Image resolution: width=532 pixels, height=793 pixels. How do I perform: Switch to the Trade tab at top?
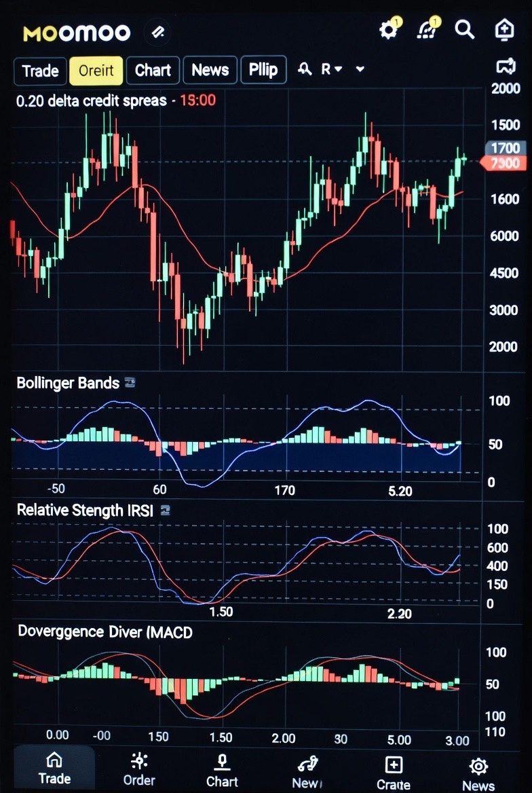[40, 71]
